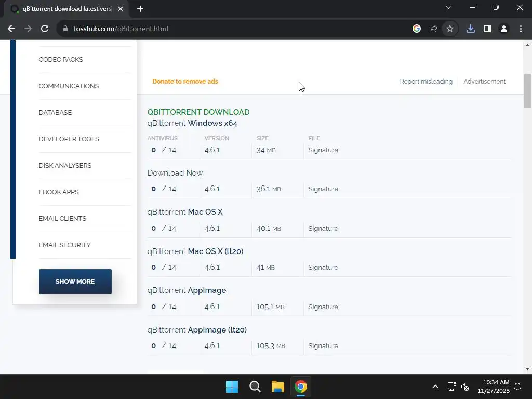Open Windows Start menu
The height and width of the screenshot is (399, 532).
(232, 387)
